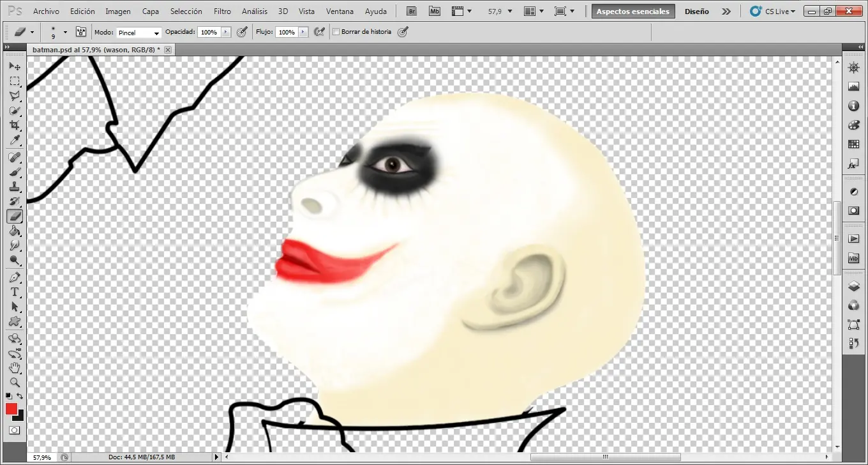Switch to the Diseño workspace
This screenshot has width=868, height=465.
pos(696,11)
